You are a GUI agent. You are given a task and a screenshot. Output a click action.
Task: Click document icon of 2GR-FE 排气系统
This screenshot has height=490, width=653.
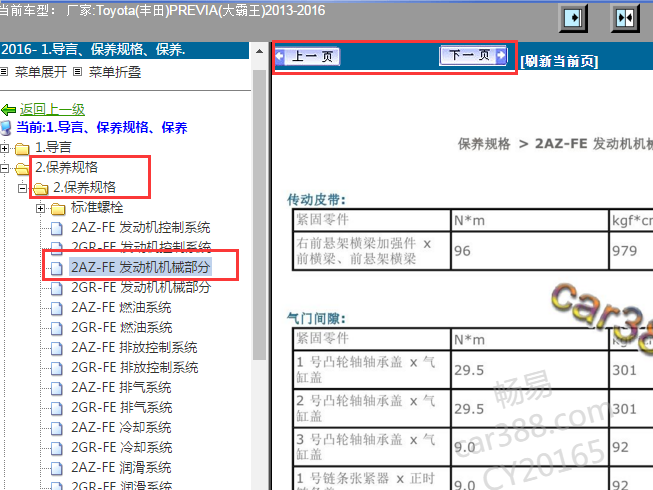click(57, 408)
